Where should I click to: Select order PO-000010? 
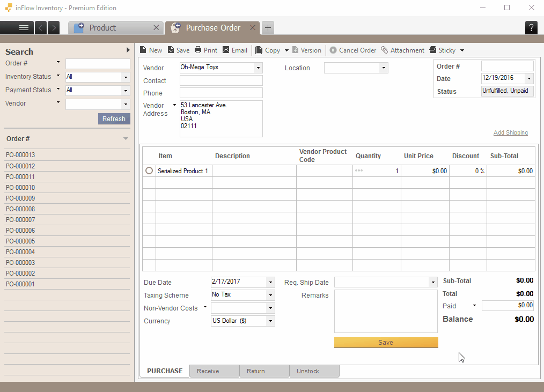[67, 187]
